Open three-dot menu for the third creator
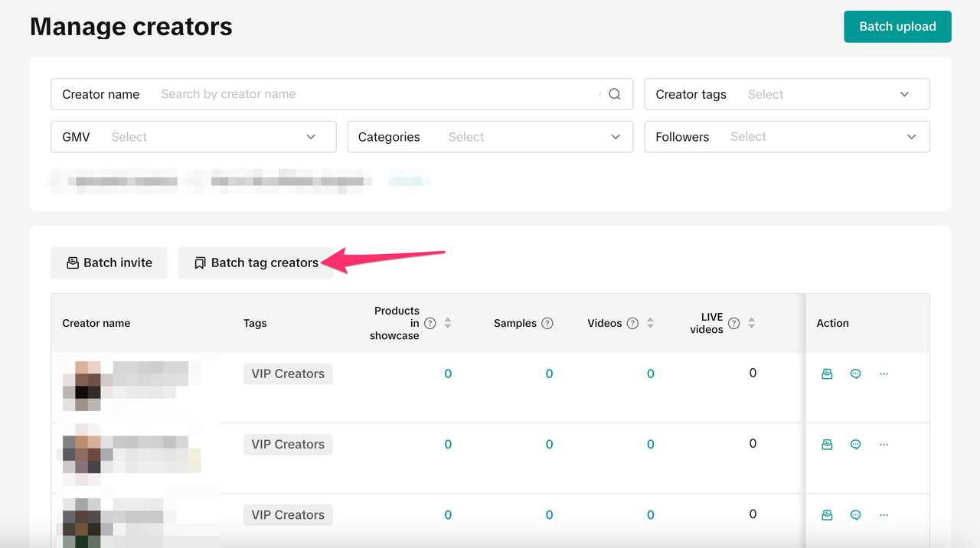Screen dimensions: 980x548 (x=884, y=515)
